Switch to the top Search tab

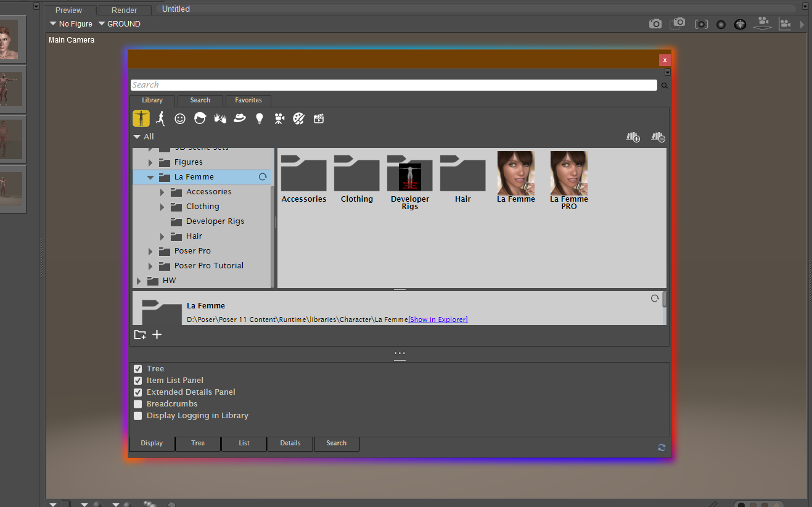click(x=200, y=101)
